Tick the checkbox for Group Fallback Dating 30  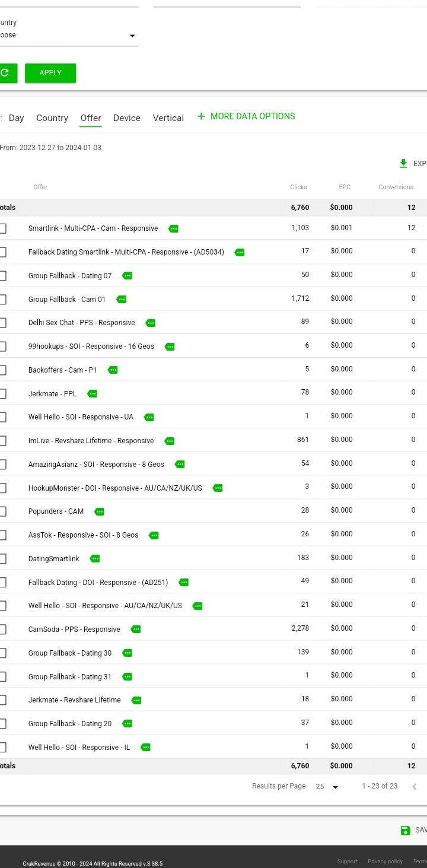coord(2,653)
